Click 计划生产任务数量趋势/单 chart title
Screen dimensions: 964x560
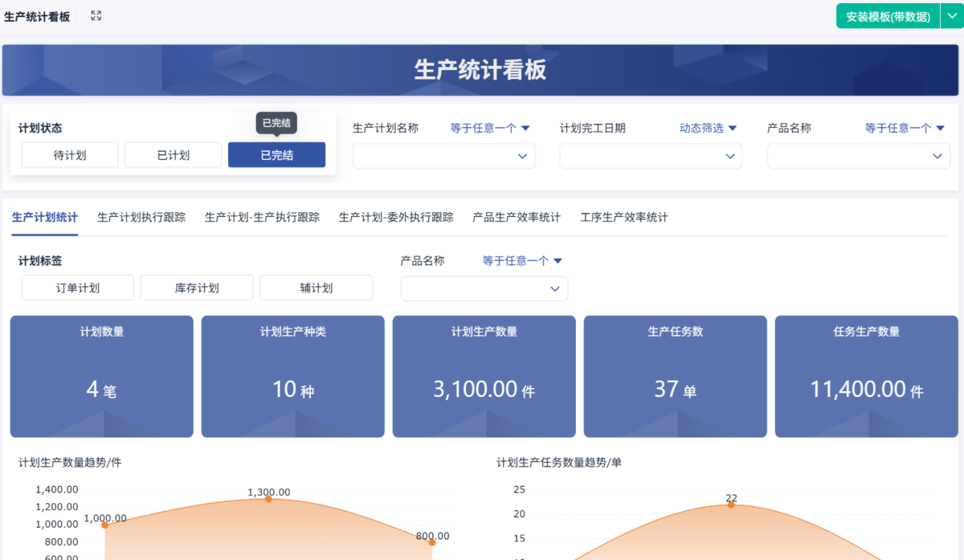pos(559,462)
